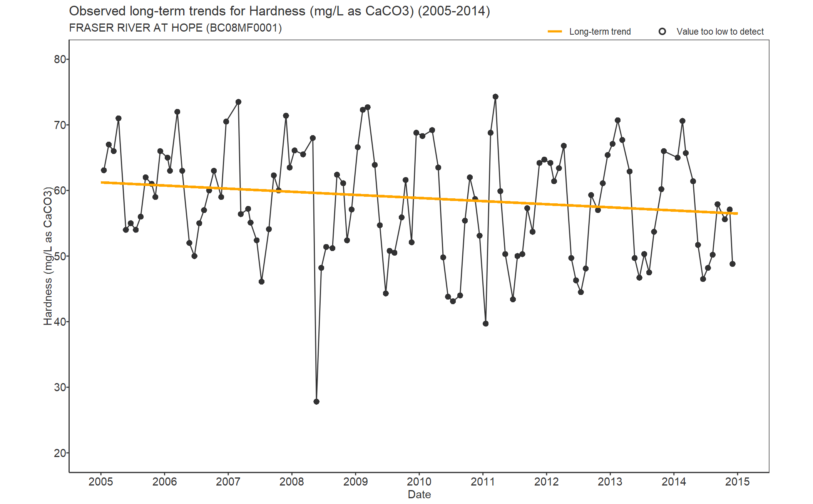
Task: Select the subtitle FRASER RIVER AT HOPE (BC08MF0001)
Action: tap(176, 28)
